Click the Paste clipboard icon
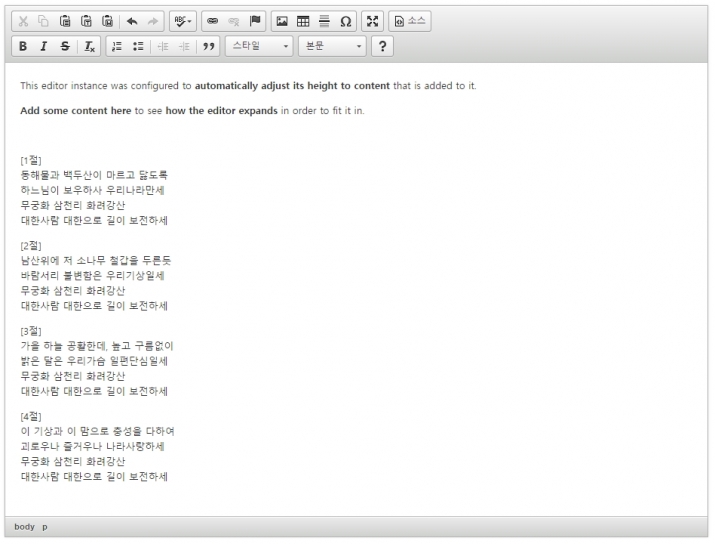 tap(65, 21)
